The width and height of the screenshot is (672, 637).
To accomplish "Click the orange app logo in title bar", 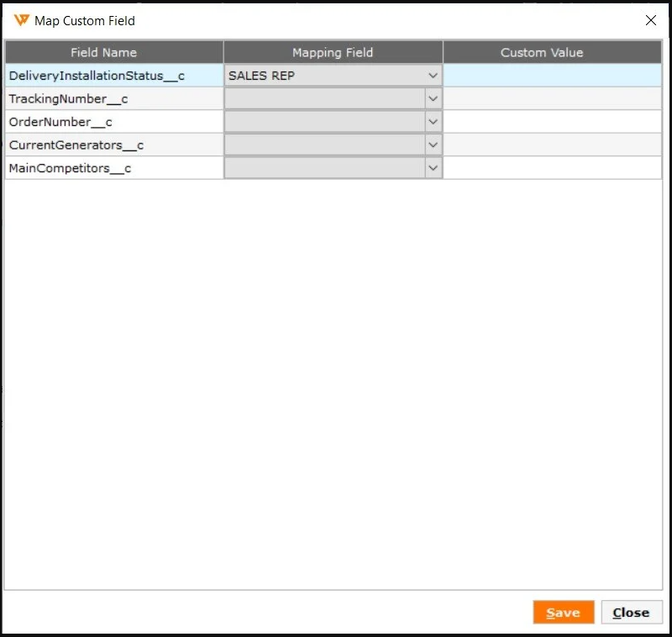I will pyautogui.click(x=22, y=20).
